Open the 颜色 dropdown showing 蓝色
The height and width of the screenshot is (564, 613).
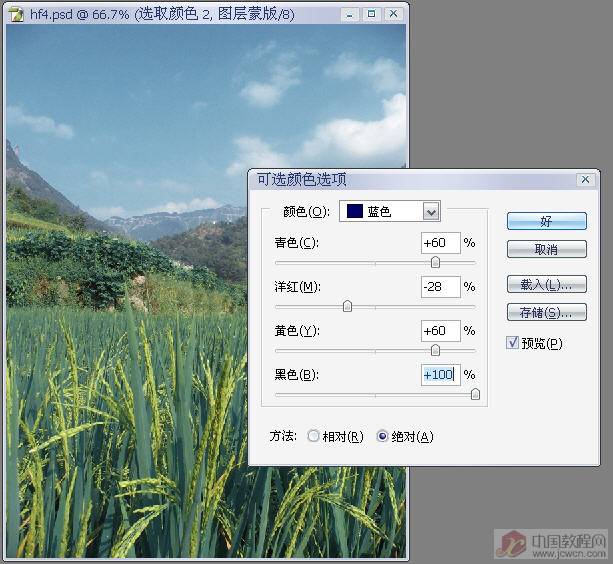point(431,211)
